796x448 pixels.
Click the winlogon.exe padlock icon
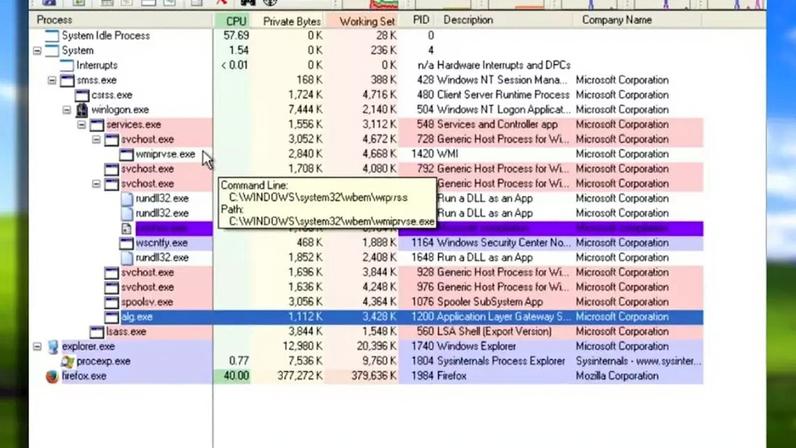click(x=82, y=110)
